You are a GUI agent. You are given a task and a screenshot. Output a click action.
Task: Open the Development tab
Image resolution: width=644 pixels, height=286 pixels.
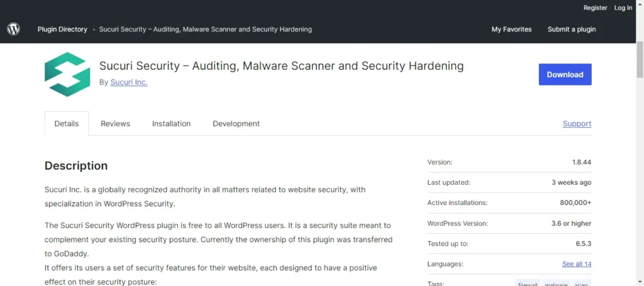click(x=236, y=123)
